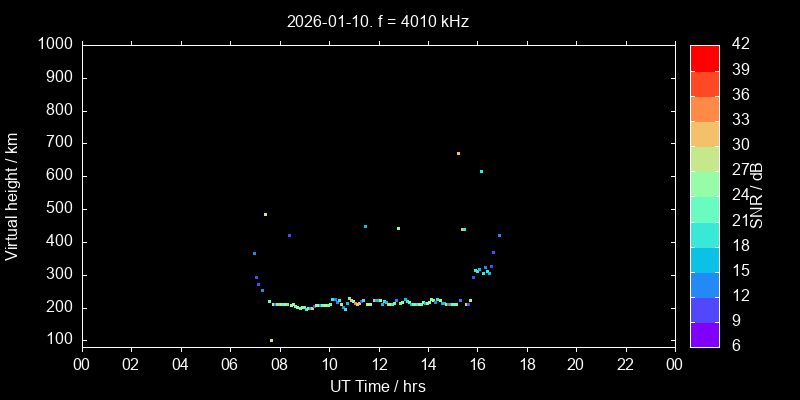The width and height of the screenshot is (800, 400).
Task: Select the "SNR / dB" colorbar label
Action: click(x=757, y=195)
